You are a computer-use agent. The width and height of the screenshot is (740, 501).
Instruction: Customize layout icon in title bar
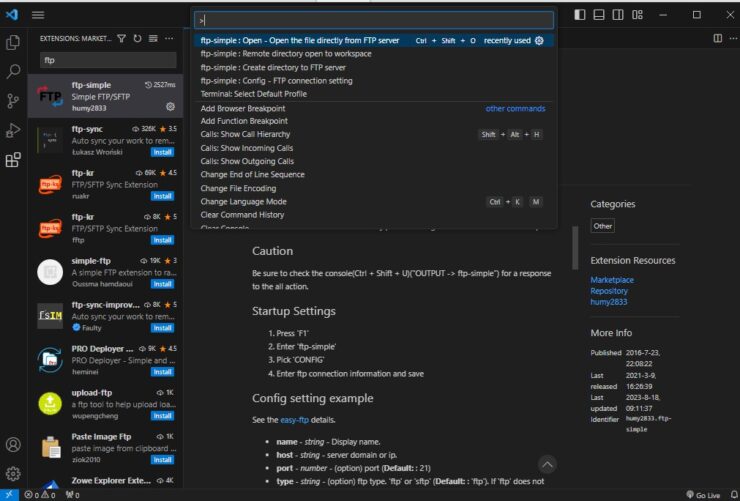pos(638,15)
